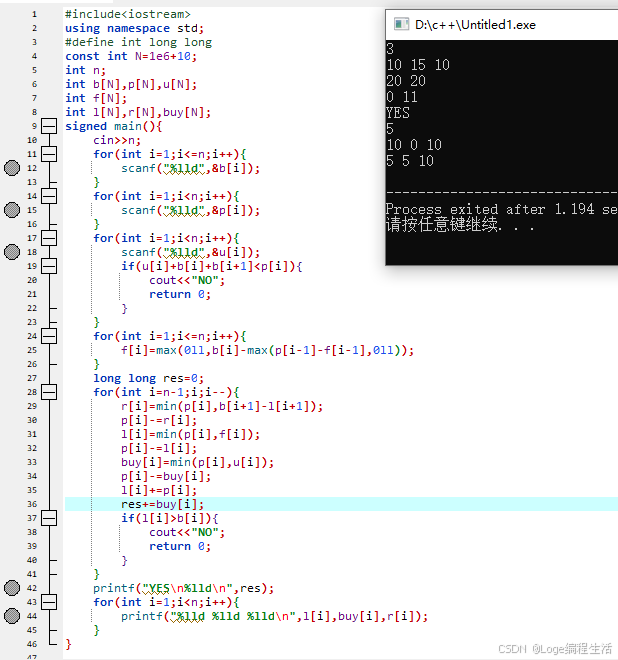The width and height of the screenshot is (618, 660).
Task: Click the 'int b[N],p[N],u[N];' declaration
Action: [131, 84]
